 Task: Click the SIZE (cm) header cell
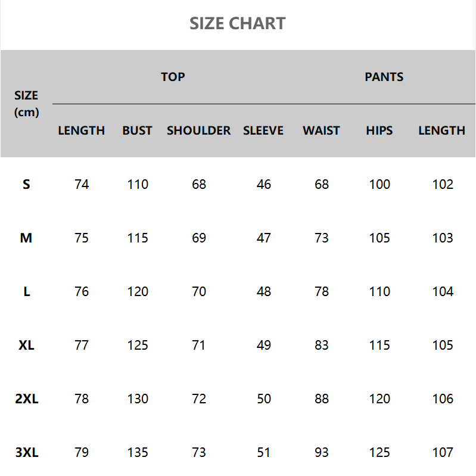click(26, 104)
